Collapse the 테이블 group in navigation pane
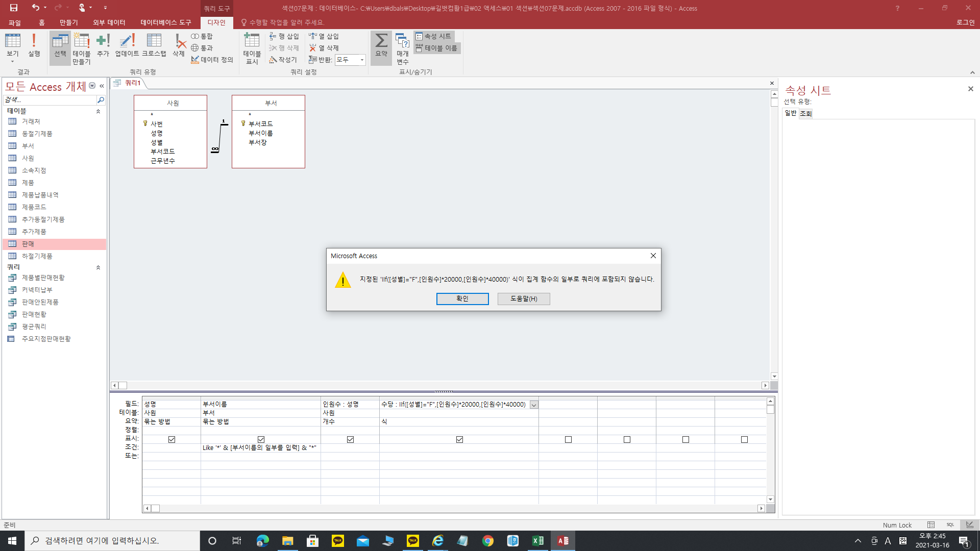 [98, 111]
